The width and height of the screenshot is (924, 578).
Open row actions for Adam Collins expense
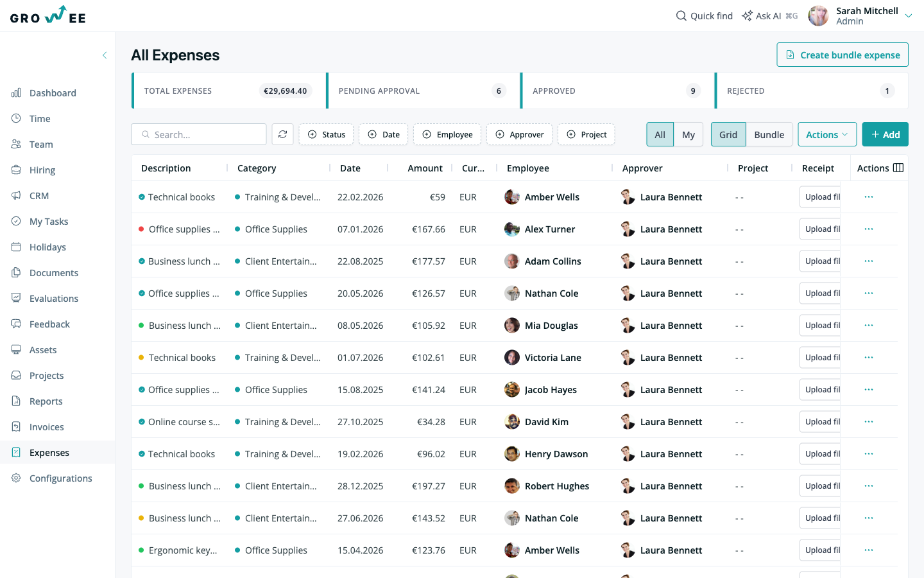pyautogui.click(x=869, y=261)
